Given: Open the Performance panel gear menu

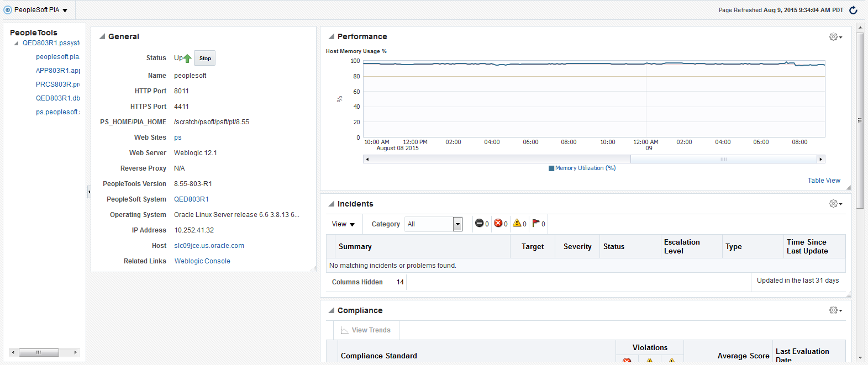Looking at the screenshot, I should click(835, 37).
